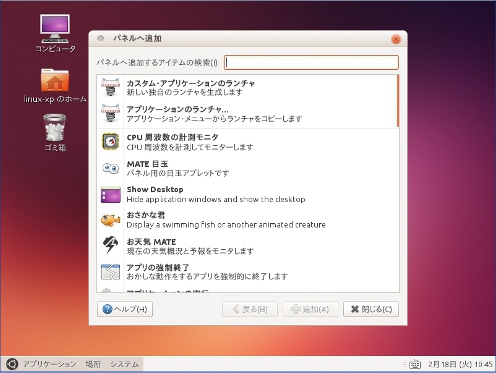Click the panel handle left of keyboard icon
This screenshot has width=496, height=373.
404,364
